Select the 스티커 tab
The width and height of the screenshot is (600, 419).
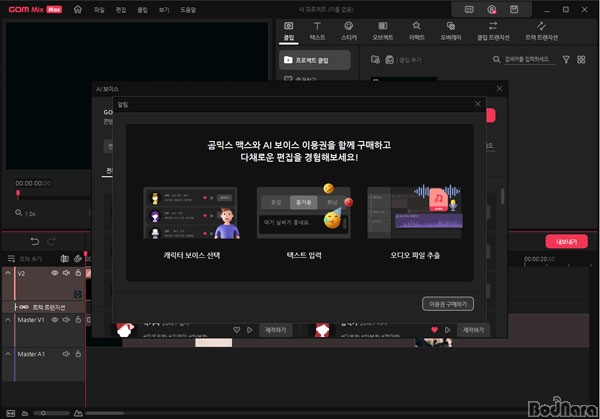(x=349, y=31)
